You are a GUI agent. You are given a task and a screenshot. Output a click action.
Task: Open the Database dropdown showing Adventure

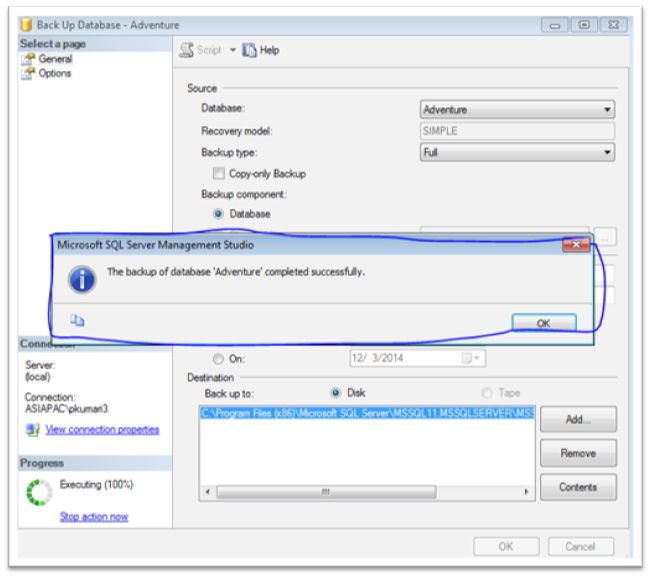pyautogui.click(x=517, y=109)
